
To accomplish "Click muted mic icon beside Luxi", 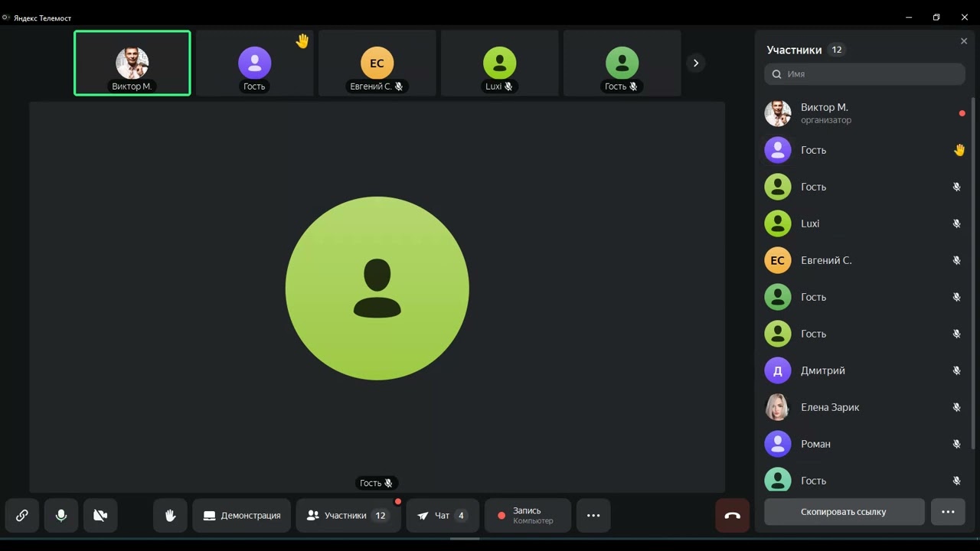I will click(956, 223).
